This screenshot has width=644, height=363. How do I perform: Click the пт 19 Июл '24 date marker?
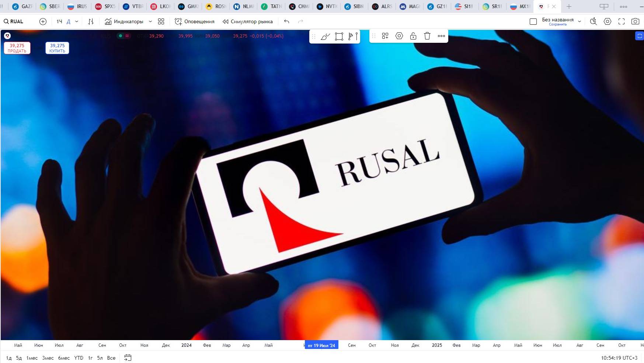pos(321,345)
